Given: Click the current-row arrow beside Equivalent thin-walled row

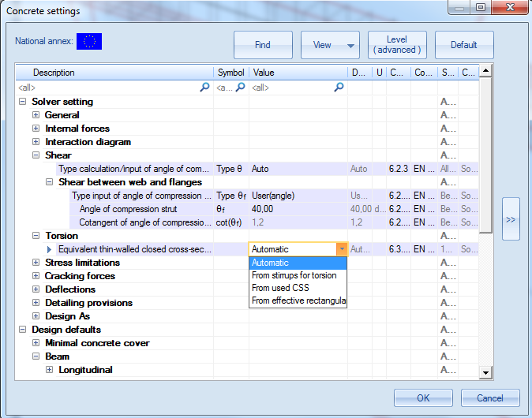Looking at the screenshot, I should (49, 249).
